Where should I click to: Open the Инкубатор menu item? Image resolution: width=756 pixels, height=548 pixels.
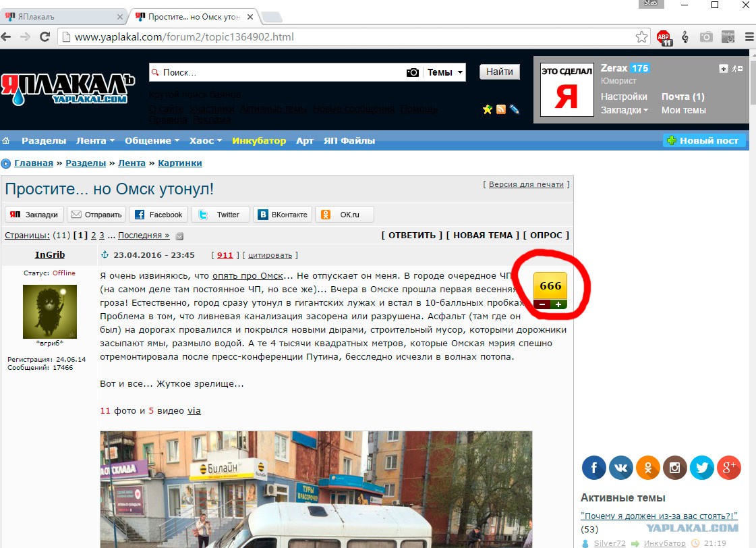[259, 141]
